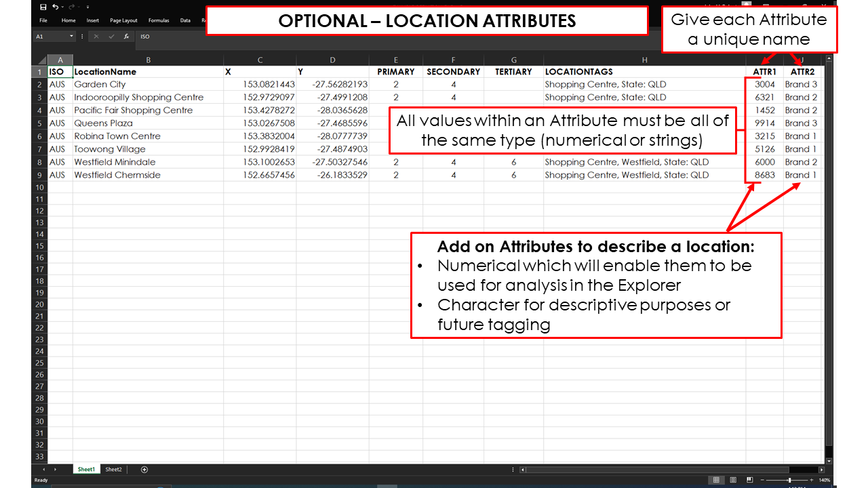Screen dimensions: 868x488
Task: Click the Undo icon
Action: (56, 7)
